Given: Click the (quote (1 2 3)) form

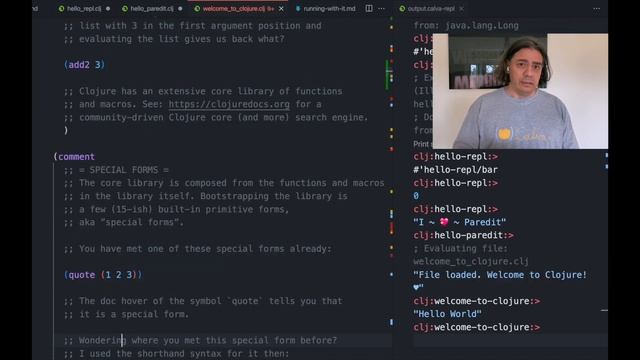Looking at the screenshot, I should [103, 275].
